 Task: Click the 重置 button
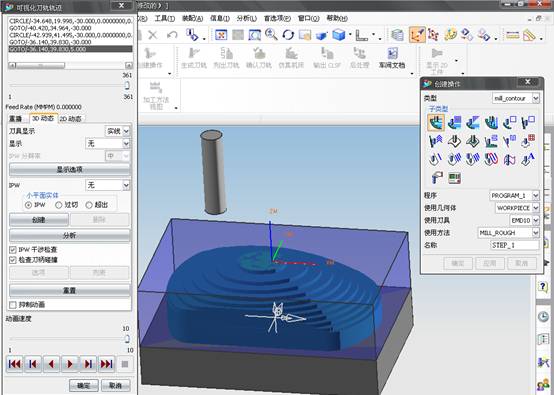point(70,290)
